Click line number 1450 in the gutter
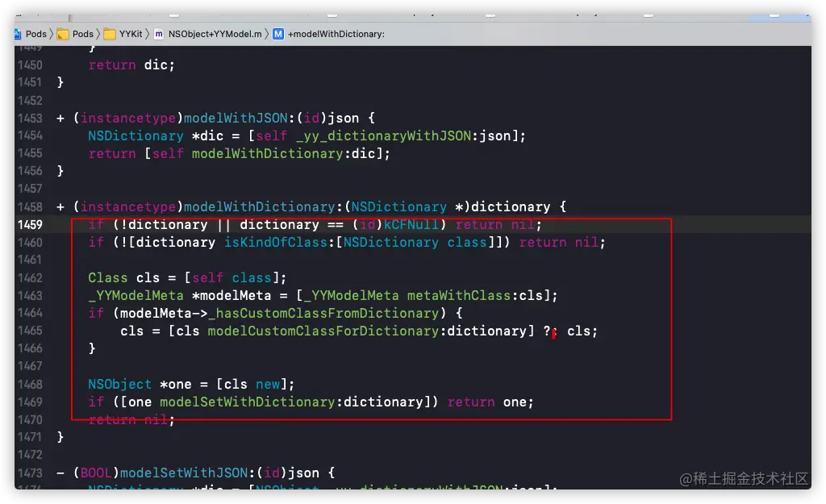The height and width of the screenshot is (504, 826). coord(30,65)
